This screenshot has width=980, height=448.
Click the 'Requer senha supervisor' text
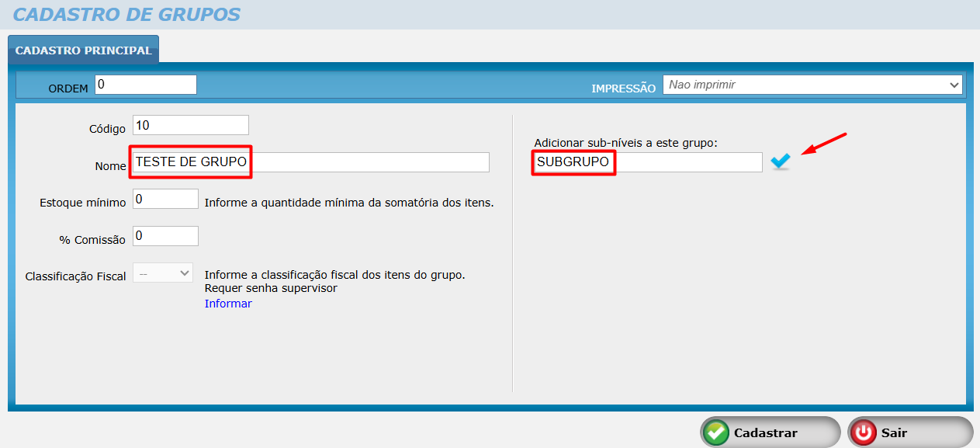(x=271, y=288)
